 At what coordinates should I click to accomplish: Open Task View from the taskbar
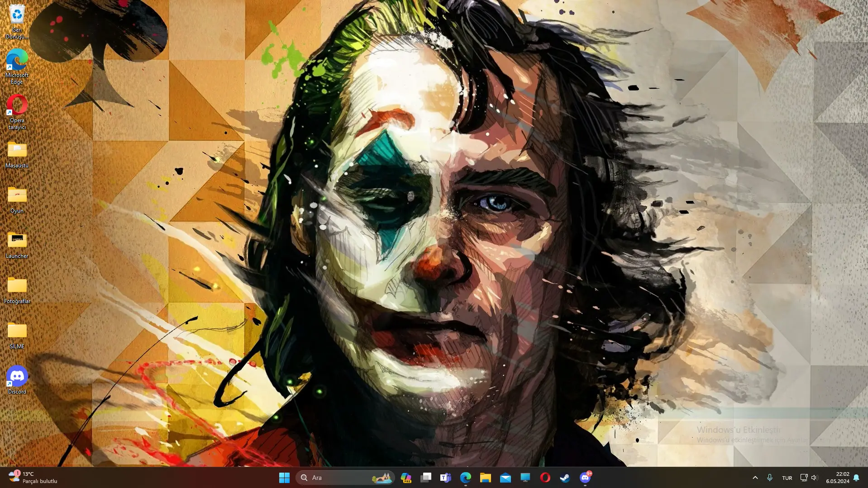[x=426, y=478]
